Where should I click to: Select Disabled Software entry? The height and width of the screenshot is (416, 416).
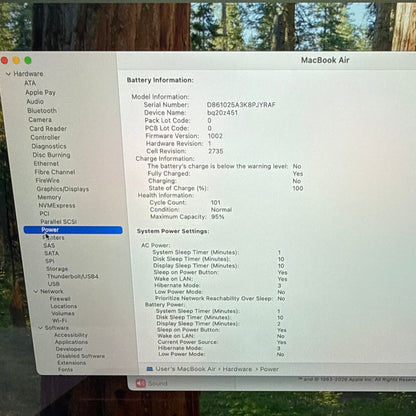(80, 356)
